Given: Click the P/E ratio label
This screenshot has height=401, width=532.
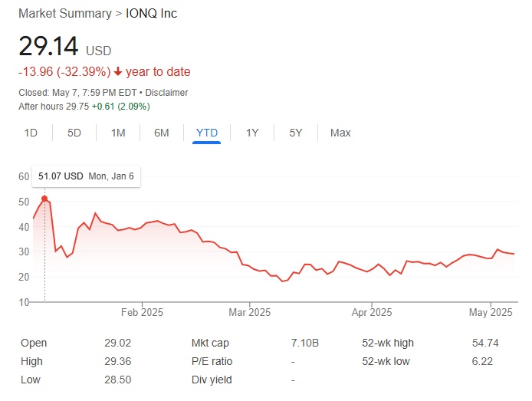Looking at the screenshot, I should pos(211,361).
